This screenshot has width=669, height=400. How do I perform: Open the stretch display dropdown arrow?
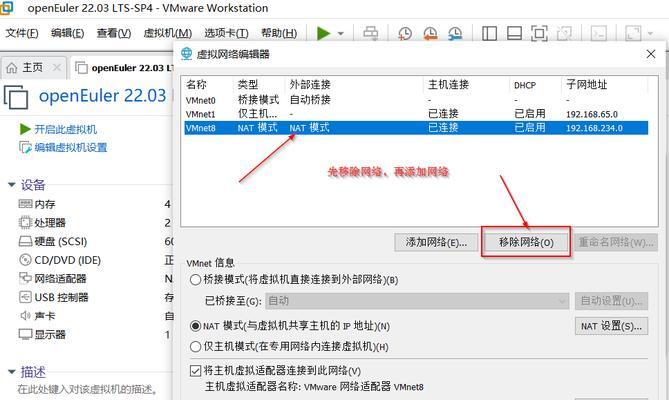coord(650,33)
